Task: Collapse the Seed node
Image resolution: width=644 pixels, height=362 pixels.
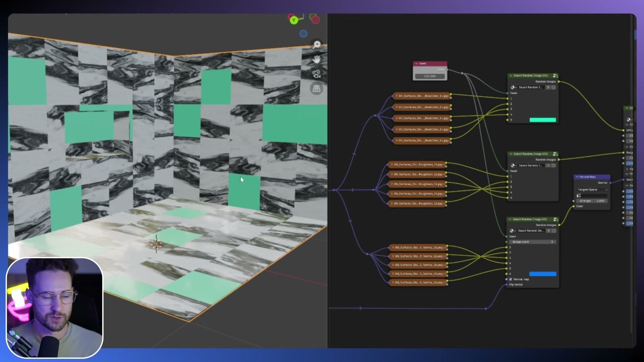Action: (416, 63)
